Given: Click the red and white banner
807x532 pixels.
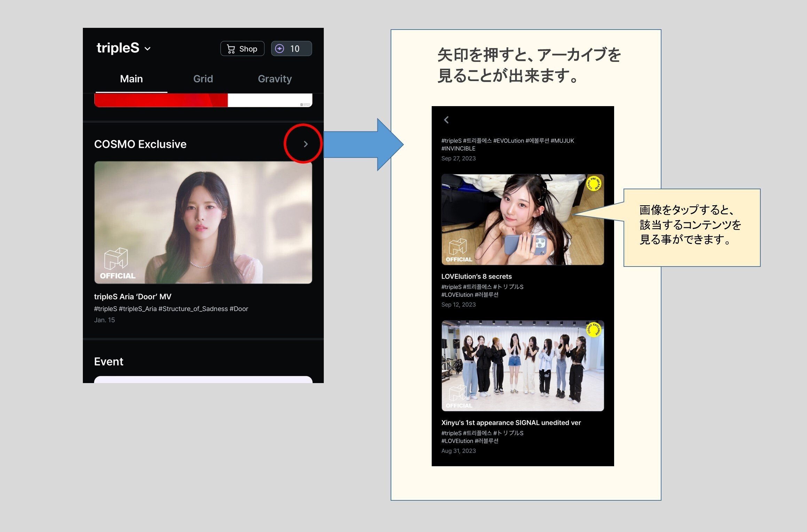Looking at the screenshot, I should click(203, 100).
